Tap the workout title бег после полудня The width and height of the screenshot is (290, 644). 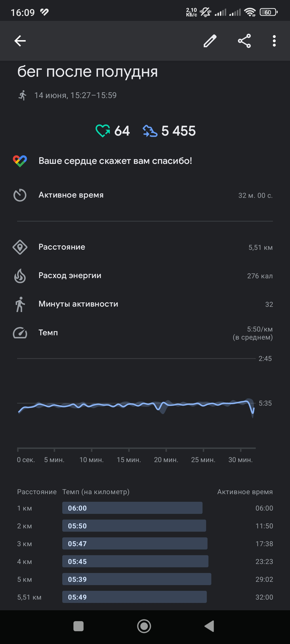point(87,72)
